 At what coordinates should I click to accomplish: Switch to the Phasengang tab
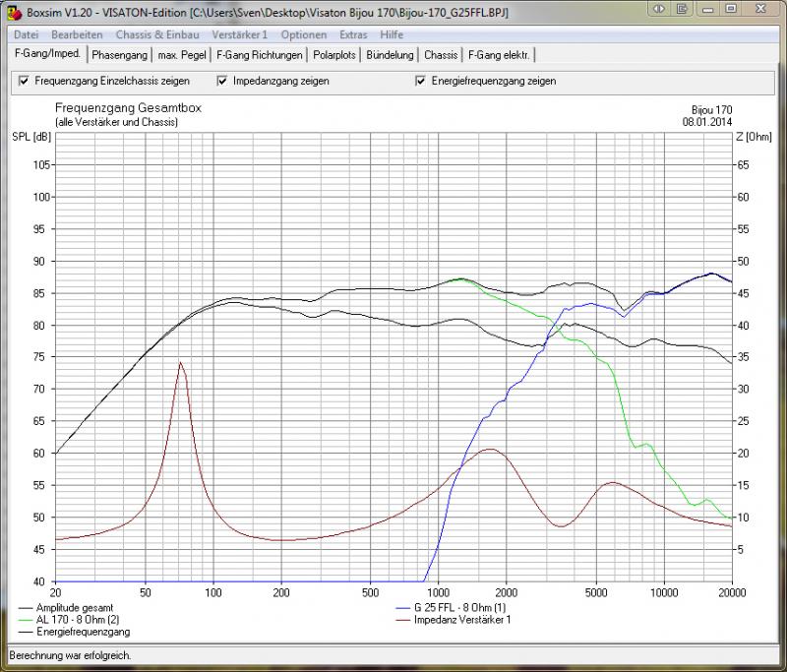(119, 55)
